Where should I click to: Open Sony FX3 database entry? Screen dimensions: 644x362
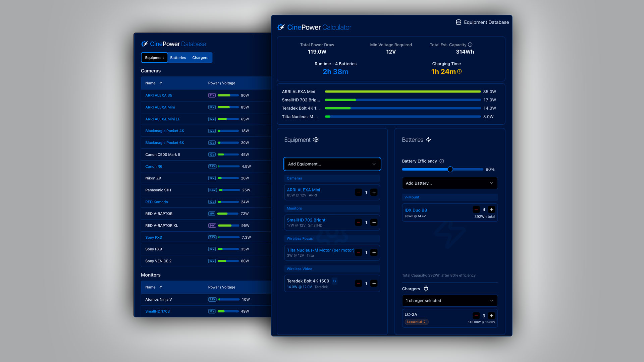(154, 238)
